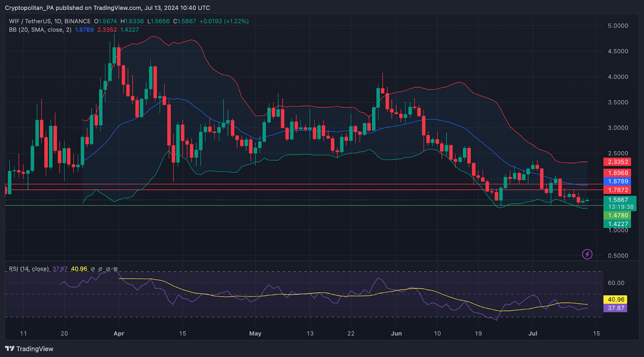
Task: Click the 13:19:38 candle countdown timer
Action: click(620, 207)
